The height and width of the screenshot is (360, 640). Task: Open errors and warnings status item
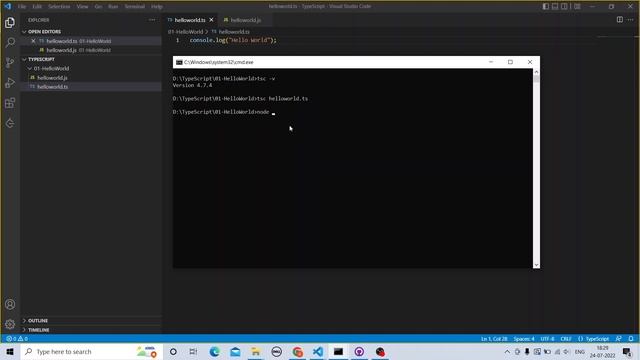tap(17, 339)
